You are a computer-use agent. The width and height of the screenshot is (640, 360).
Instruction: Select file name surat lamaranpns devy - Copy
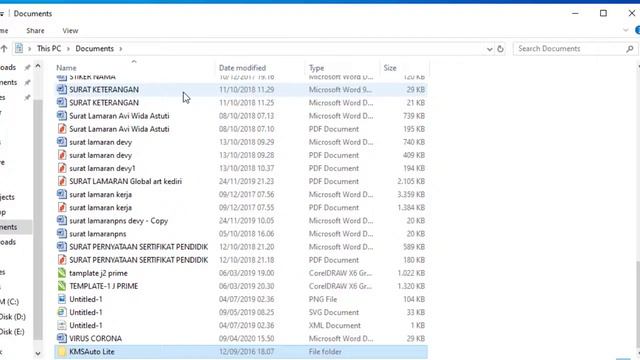(119, 221)
